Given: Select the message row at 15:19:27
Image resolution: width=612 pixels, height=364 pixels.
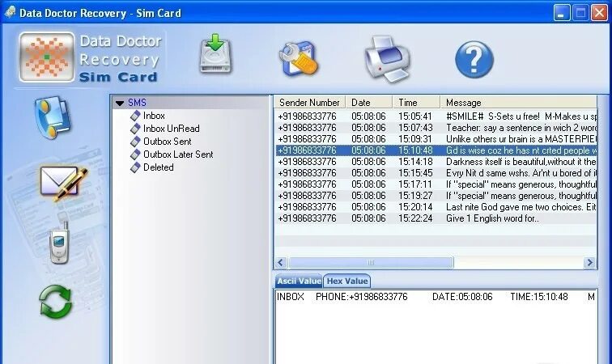Looking at the screenshot, I should (436, 196).
